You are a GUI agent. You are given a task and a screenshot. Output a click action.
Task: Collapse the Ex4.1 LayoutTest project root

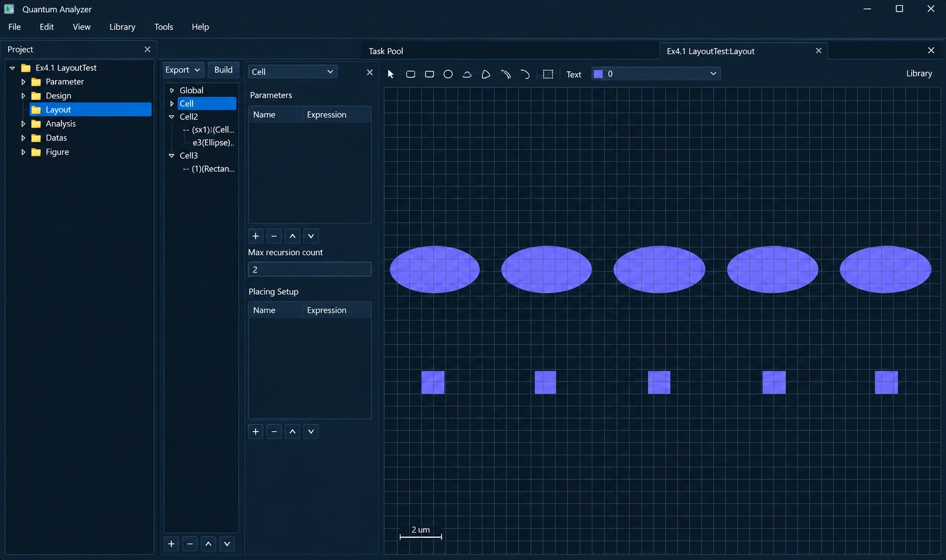point(12,68)
